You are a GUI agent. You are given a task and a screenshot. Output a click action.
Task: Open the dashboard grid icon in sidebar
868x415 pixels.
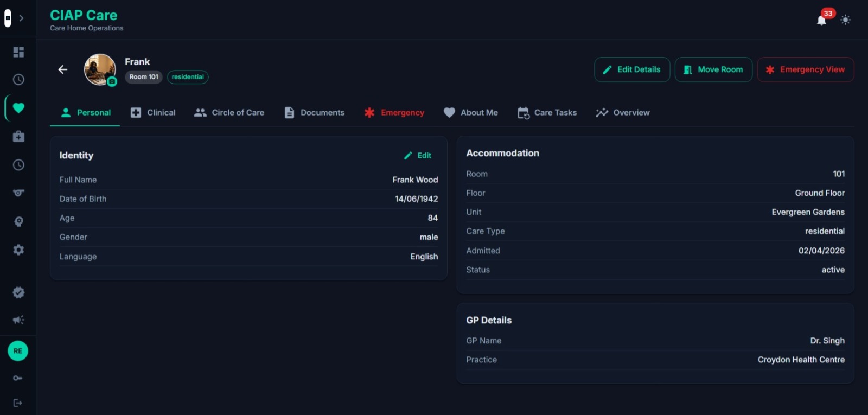coord(18,52)
